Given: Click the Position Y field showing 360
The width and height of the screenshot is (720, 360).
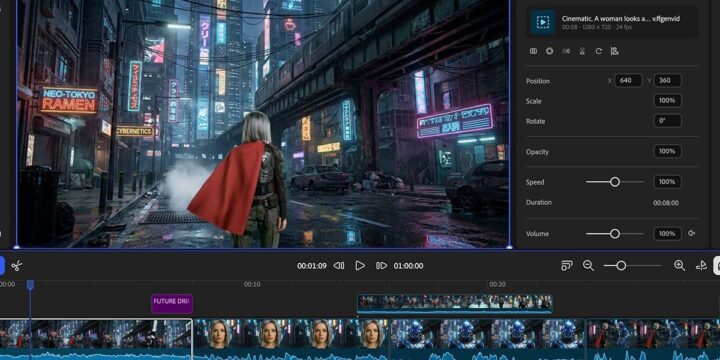Looking at the screenshot, I should click(x=667, y=80).
